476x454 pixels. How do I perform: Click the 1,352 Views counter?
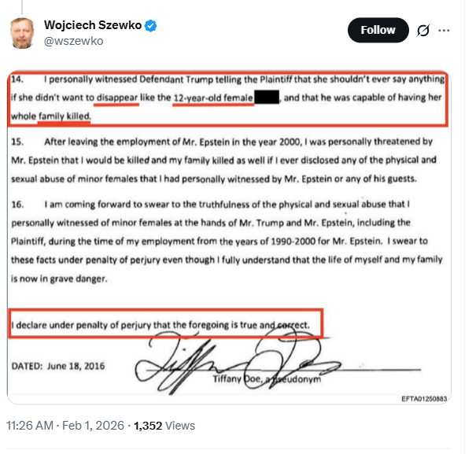coord(164,426)
